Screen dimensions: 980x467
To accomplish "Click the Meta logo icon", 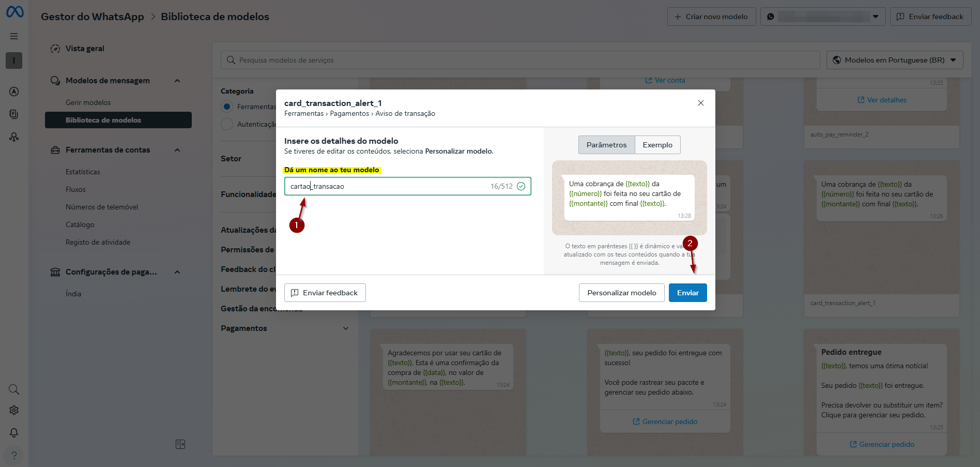I will pyautogui.click(x=14, y=12).
